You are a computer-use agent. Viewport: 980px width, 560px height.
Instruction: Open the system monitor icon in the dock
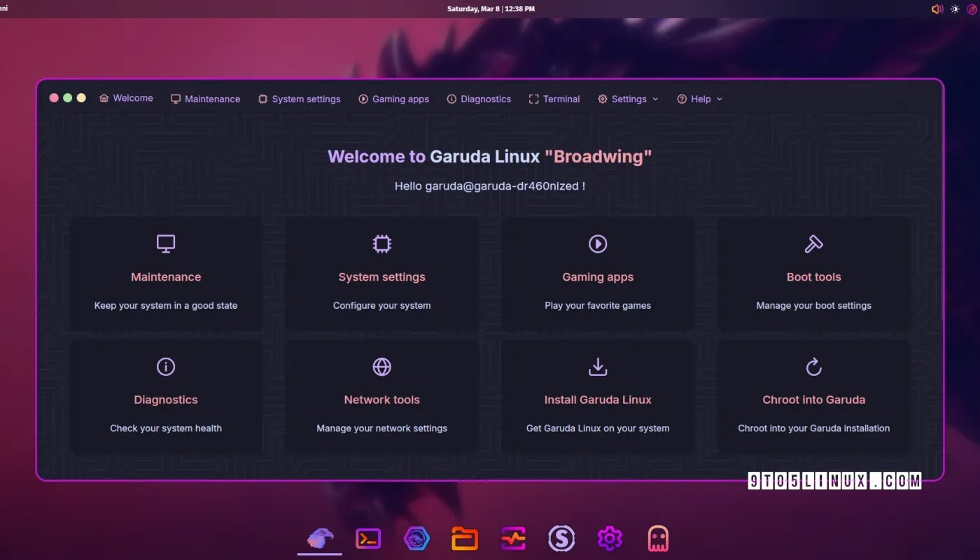(x=513, y=538)
